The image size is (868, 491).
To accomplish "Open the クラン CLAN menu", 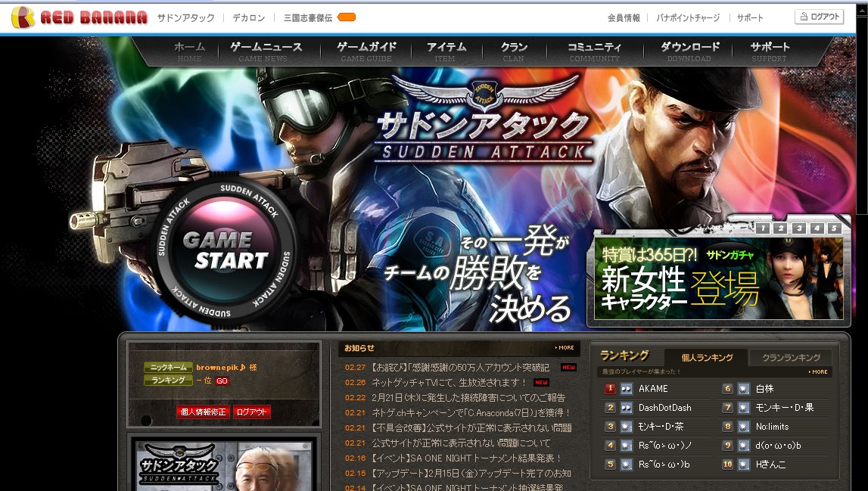I will [514, 52].
